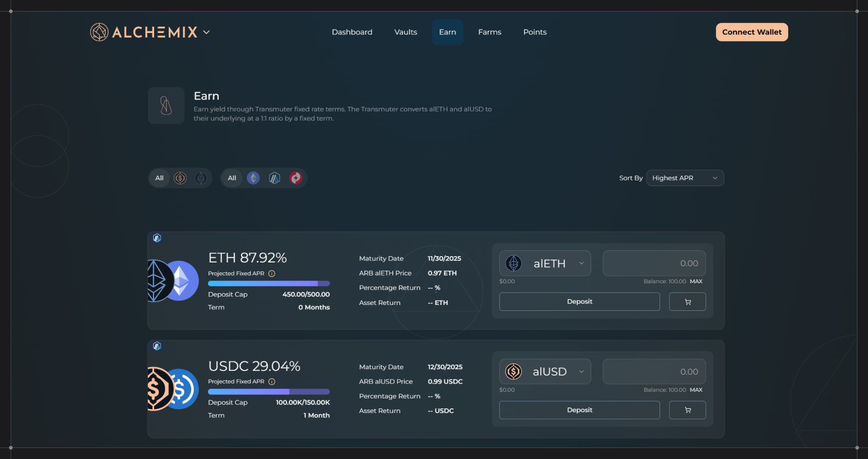Screen dimensions: 868x459
Task: Click info icon beside USDC Projected Fixed APR
Action: click(272, 382)
